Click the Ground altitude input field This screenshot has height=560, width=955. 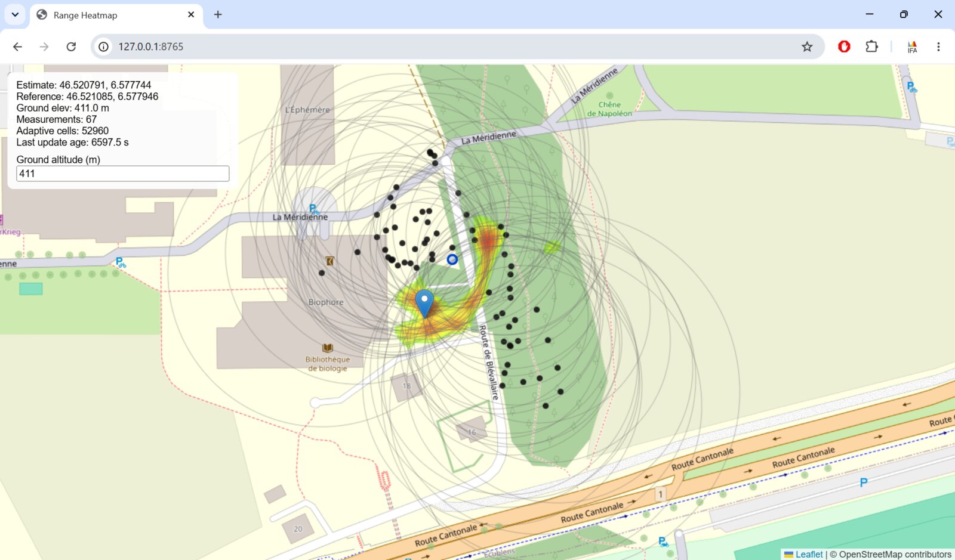pyautogui.click(x=122, y=174)
